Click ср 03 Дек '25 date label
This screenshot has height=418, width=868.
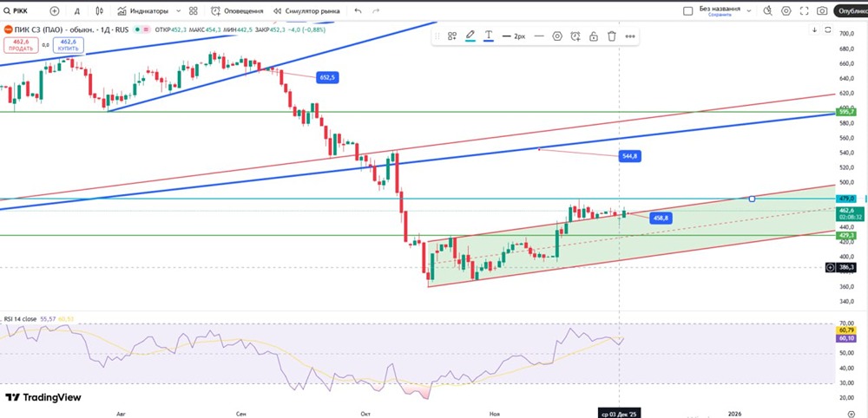click(620, 414)
